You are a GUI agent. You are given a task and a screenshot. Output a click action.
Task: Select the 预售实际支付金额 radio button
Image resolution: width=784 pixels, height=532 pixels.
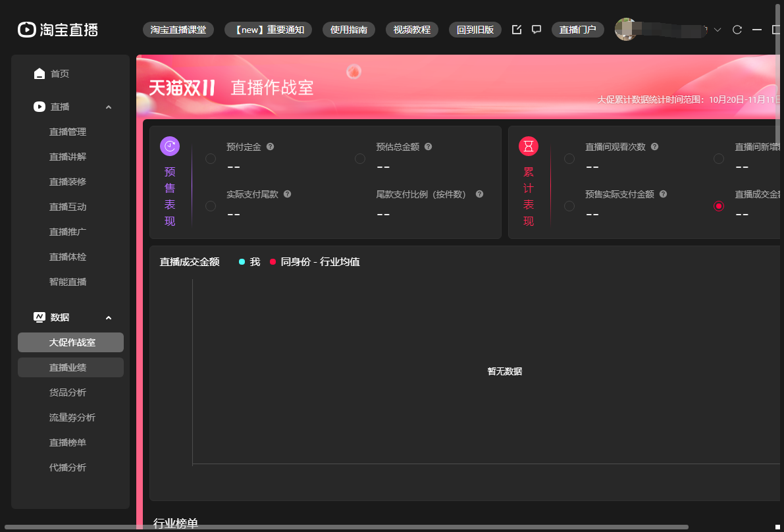pyautogui.click(x=569, y=206)
